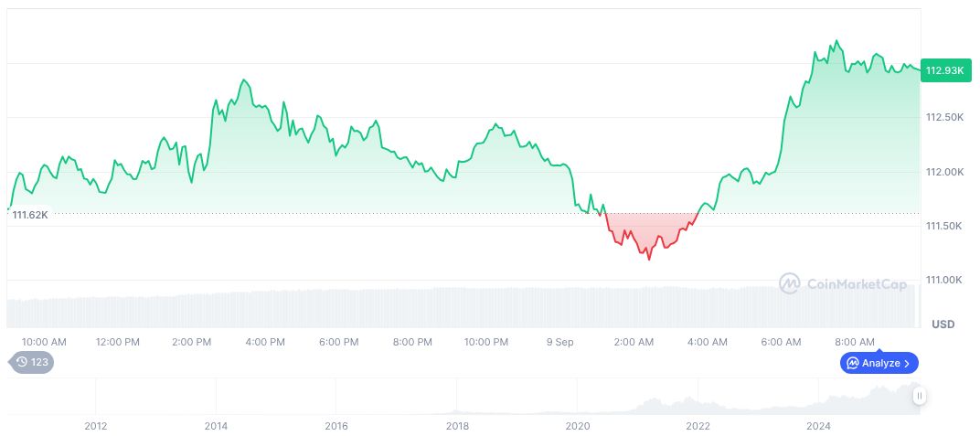
Task: Select the 2:00 PM time axis label
Action: pyautogui.click(x=192, y=342)
